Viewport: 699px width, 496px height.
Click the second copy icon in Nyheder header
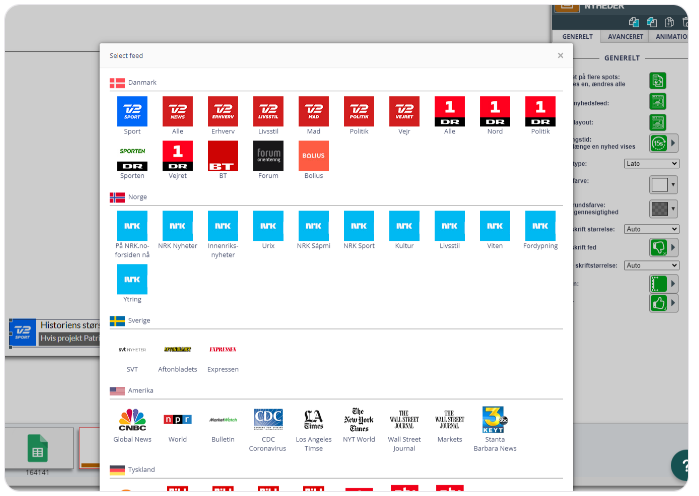[652, 21]
